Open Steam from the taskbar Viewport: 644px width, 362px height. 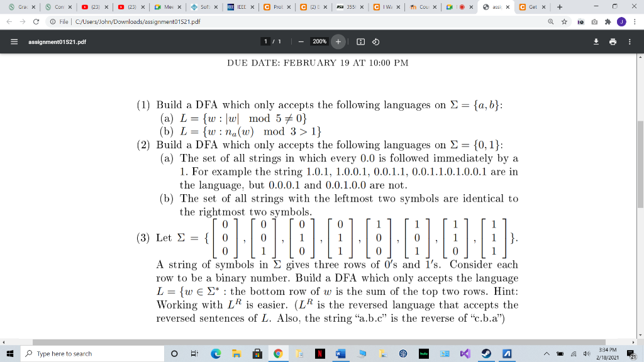pyautogui.click(x=486, y=353)
